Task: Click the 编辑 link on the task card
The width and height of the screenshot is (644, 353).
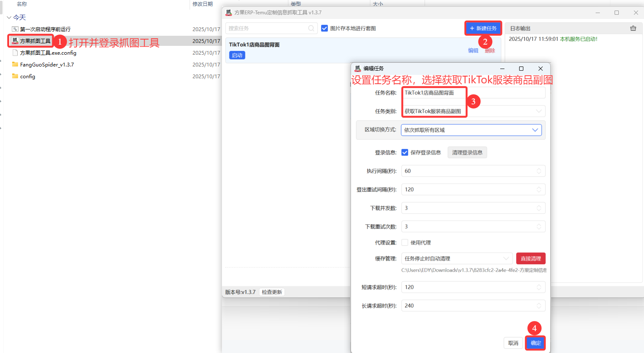Action: [x=473, y=50]
